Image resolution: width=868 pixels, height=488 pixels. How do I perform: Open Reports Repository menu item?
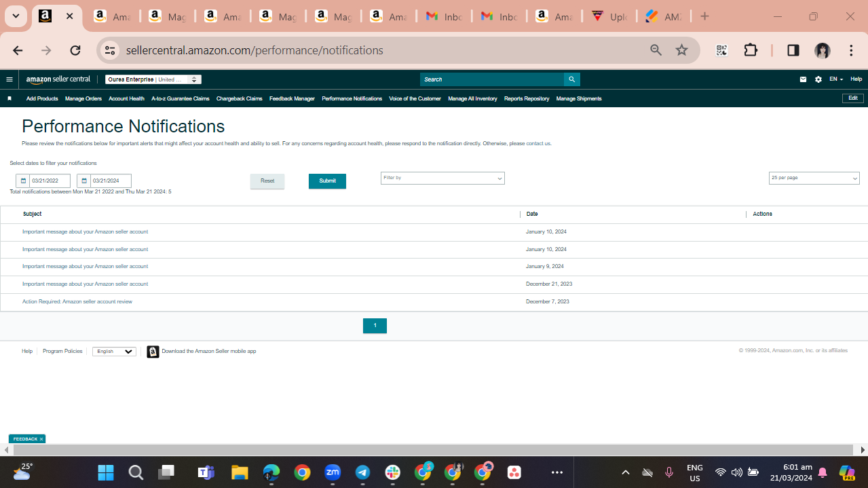click(527, 98)
